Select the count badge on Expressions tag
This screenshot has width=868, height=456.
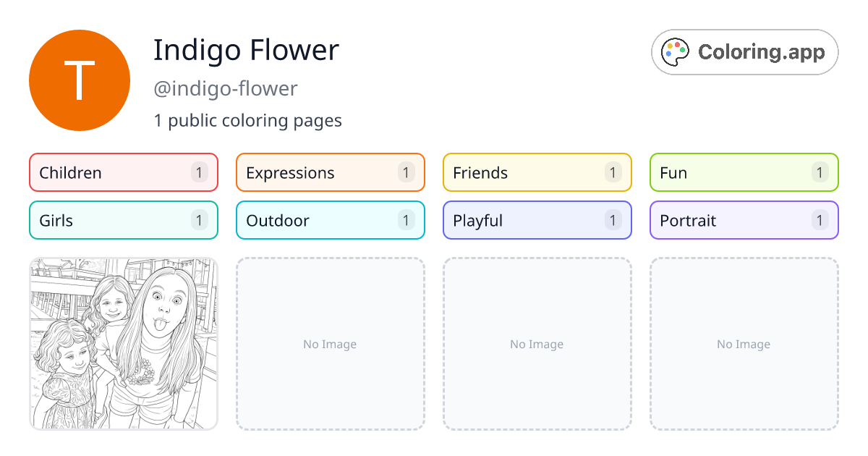405,172
